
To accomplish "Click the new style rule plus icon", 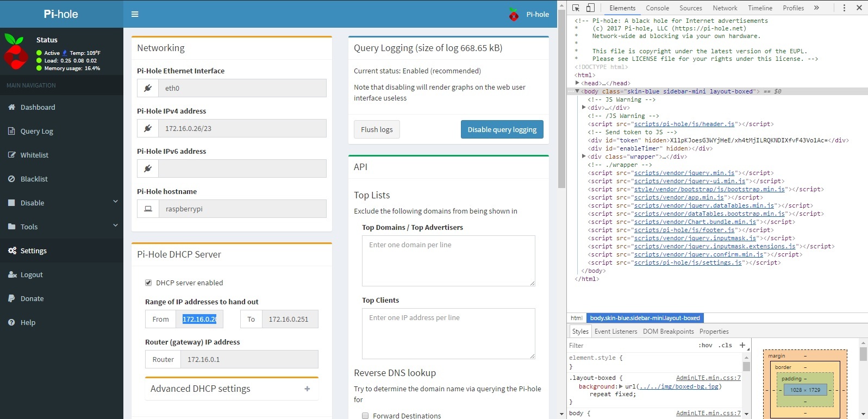I will tap(742, 345).
